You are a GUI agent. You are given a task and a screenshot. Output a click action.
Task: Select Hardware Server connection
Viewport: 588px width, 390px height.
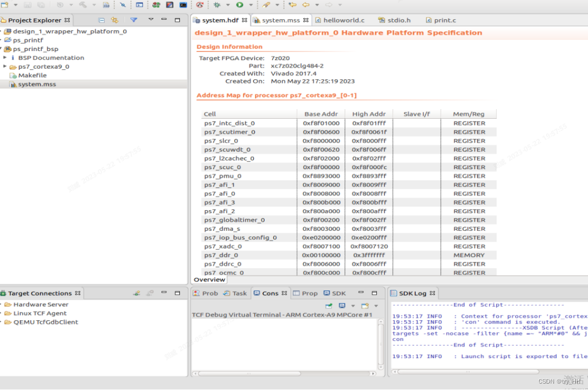(x=41, y=304)
